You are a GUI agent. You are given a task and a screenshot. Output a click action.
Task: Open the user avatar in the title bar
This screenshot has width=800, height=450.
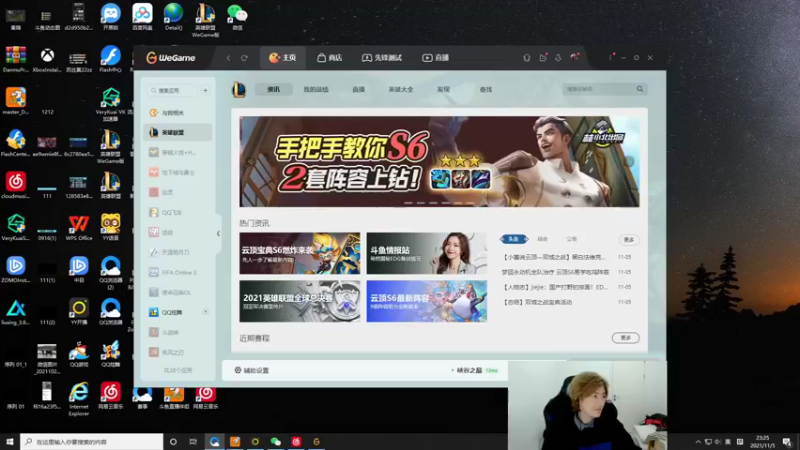point(574,57)
